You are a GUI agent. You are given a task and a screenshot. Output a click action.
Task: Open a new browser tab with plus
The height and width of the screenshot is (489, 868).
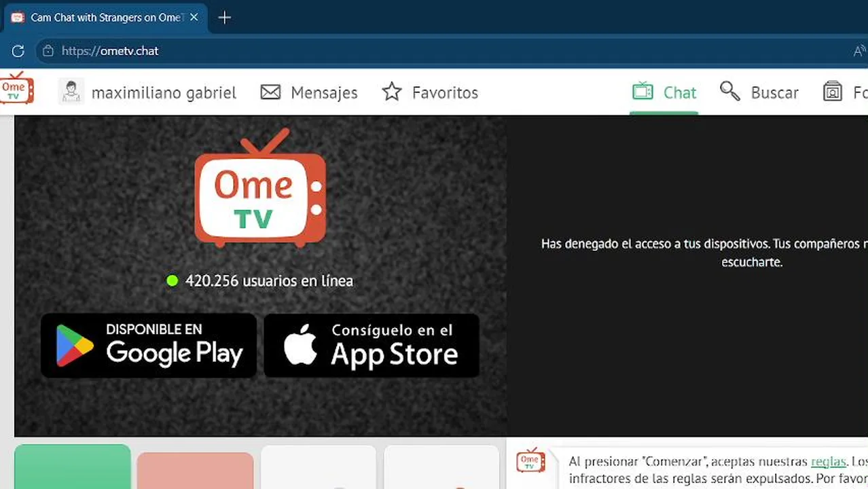[225, 18]
